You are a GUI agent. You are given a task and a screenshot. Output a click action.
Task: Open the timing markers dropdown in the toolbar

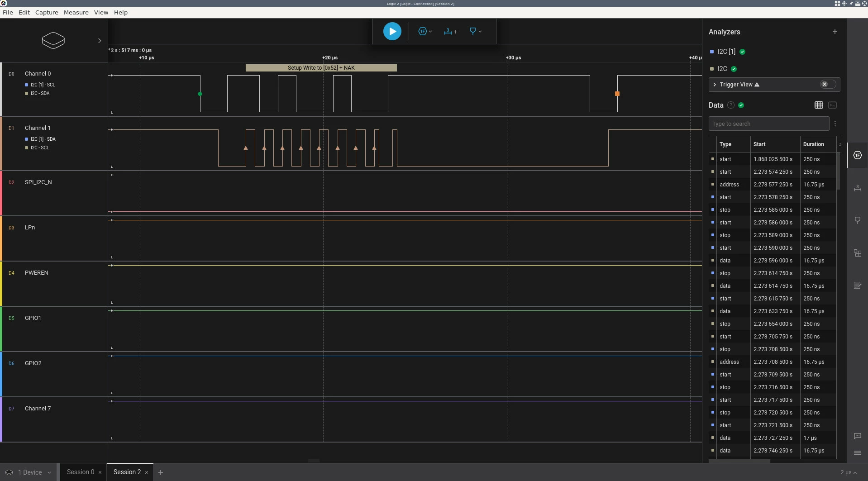(x=475, y=31)
